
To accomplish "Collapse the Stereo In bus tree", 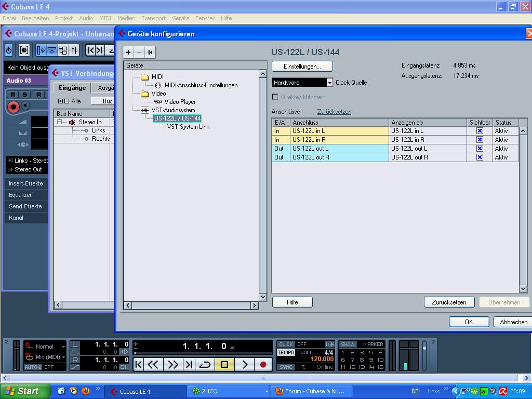I will pos(59,122).
